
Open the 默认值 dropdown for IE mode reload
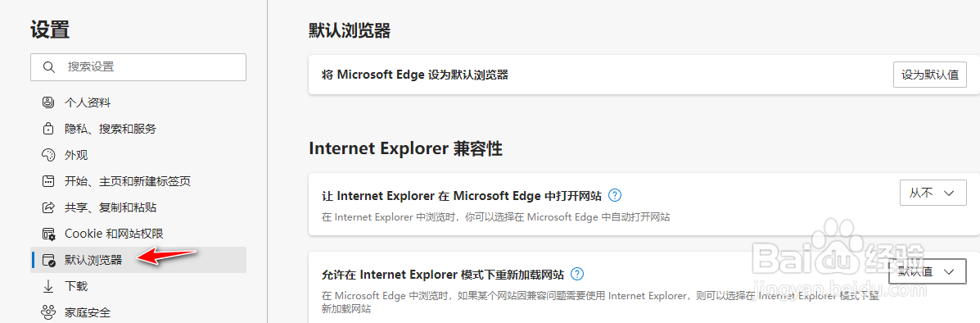click(927, 271)
